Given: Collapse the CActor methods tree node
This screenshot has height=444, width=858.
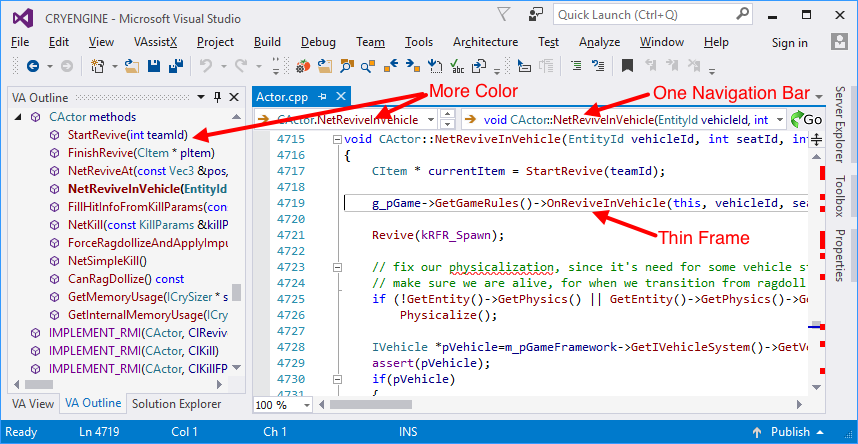Looking at the screenshot, I should click(x=18, y=117).
